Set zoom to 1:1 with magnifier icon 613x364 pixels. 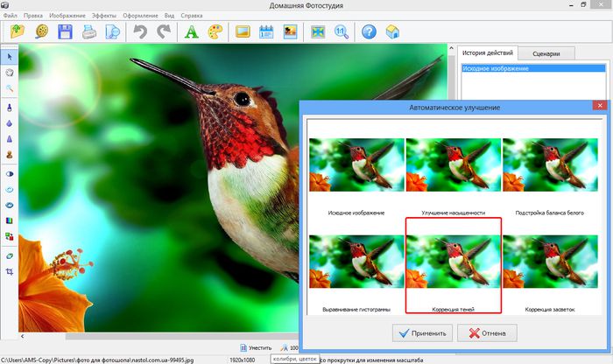(x=342, y=31)
